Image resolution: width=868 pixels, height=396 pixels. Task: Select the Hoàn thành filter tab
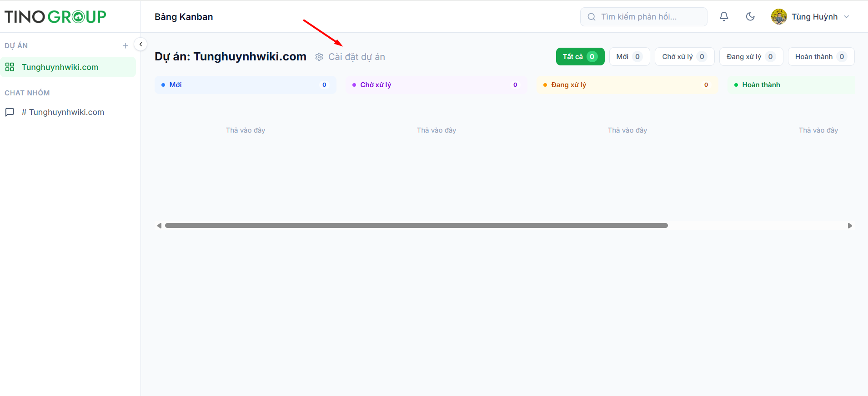pos(821,57)
